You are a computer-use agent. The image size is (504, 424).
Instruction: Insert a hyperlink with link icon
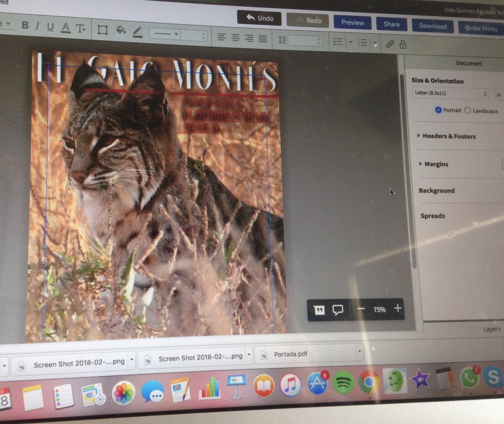click(390, 44)
